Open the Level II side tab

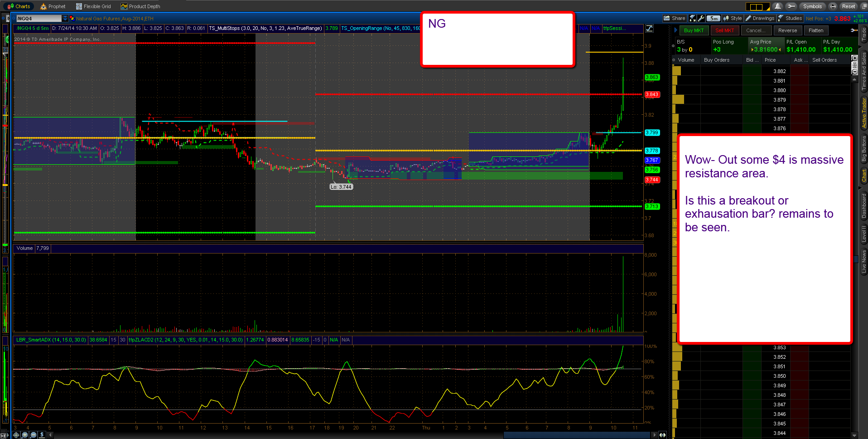[863, 234]
